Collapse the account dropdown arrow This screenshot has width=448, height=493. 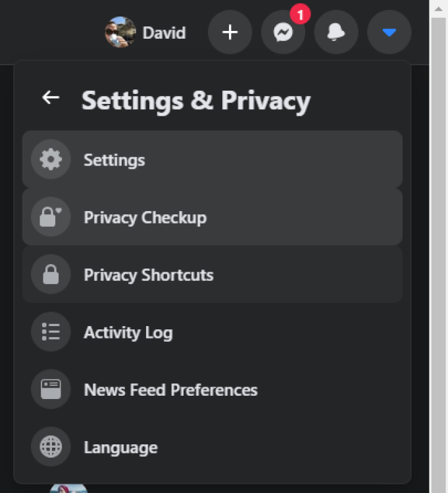pos(389,32)
